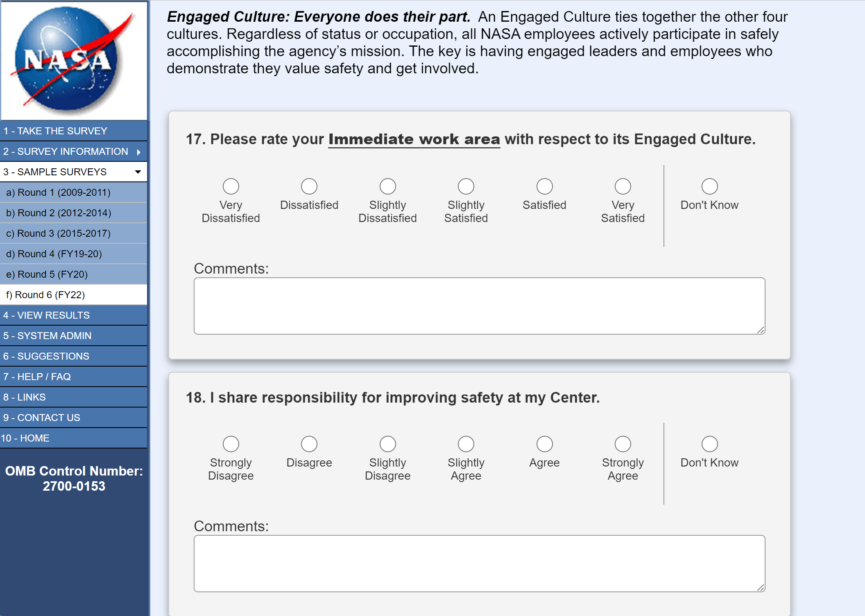The width and height of the screenshot is (865, 616).
Task: Click the question 18 comments text box
Action: click(479, 564)
